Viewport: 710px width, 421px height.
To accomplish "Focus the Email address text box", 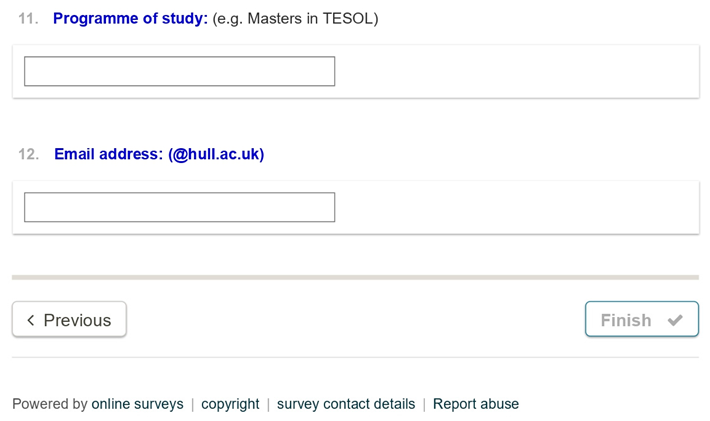I will 179,207.
